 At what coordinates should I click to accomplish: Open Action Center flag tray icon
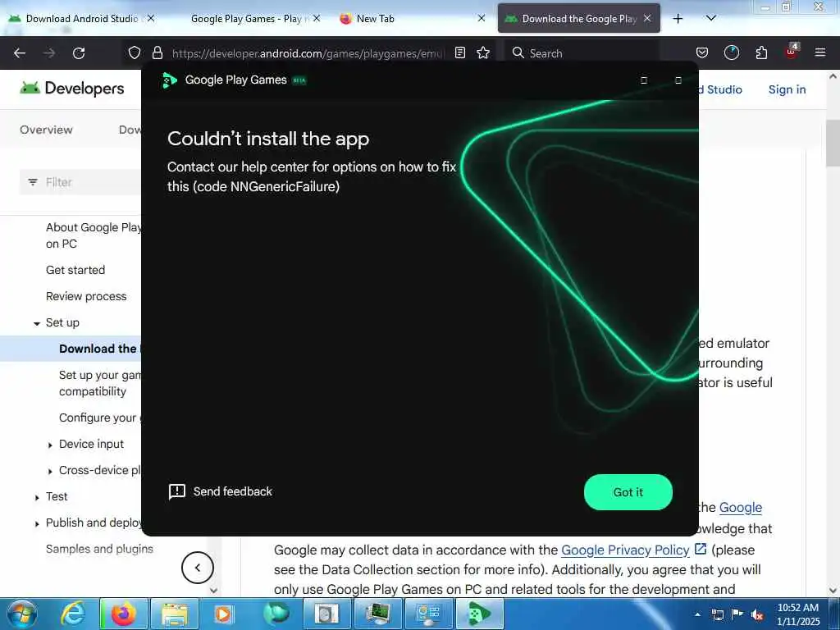737,614
